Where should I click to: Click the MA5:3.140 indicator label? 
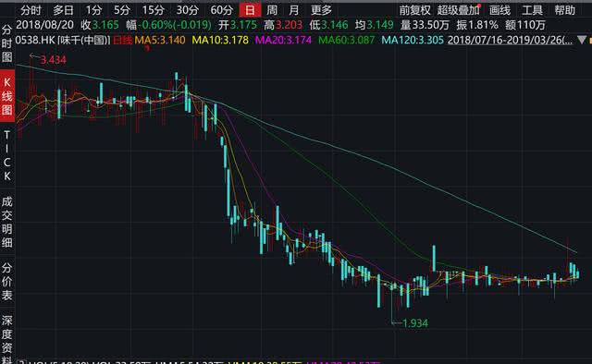[x=160, y=40]
